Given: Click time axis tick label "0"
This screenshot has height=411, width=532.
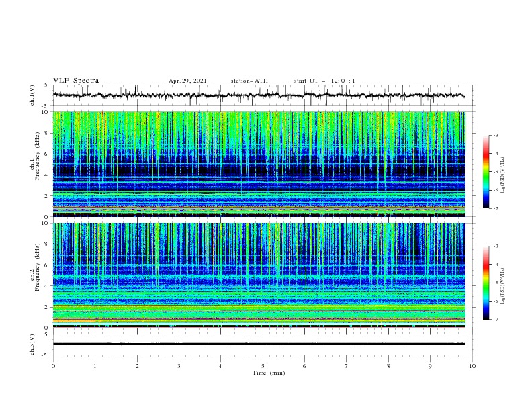Looking at the screenshot, I should [x=53, y=366].
